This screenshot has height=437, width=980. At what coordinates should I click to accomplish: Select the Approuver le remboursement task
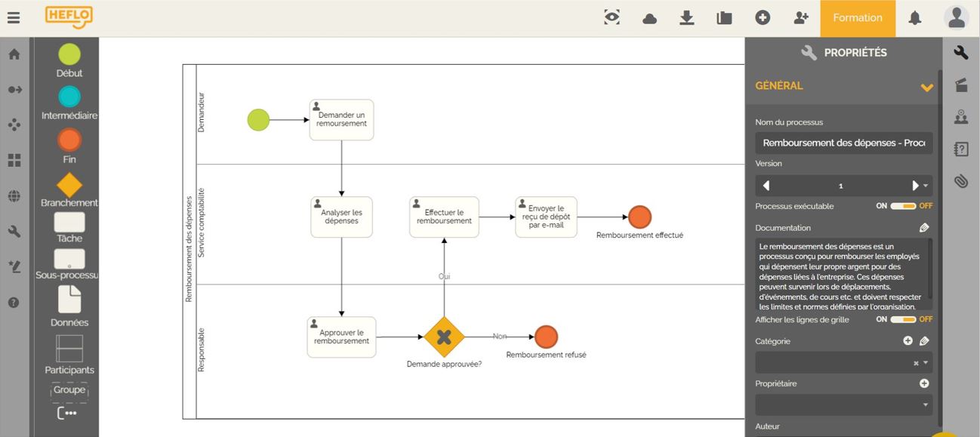[341, 337]
